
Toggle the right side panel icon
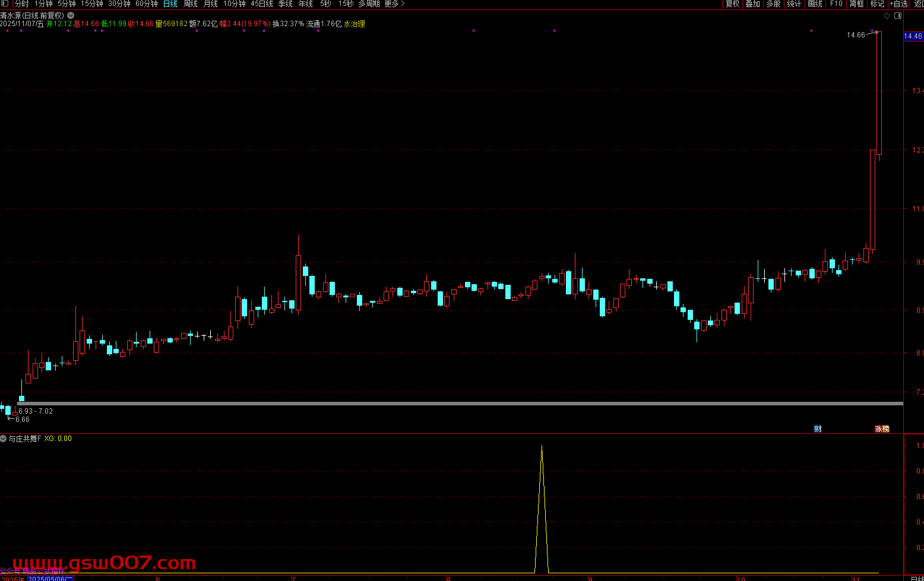pyautogui.click(x=898, y=16)
